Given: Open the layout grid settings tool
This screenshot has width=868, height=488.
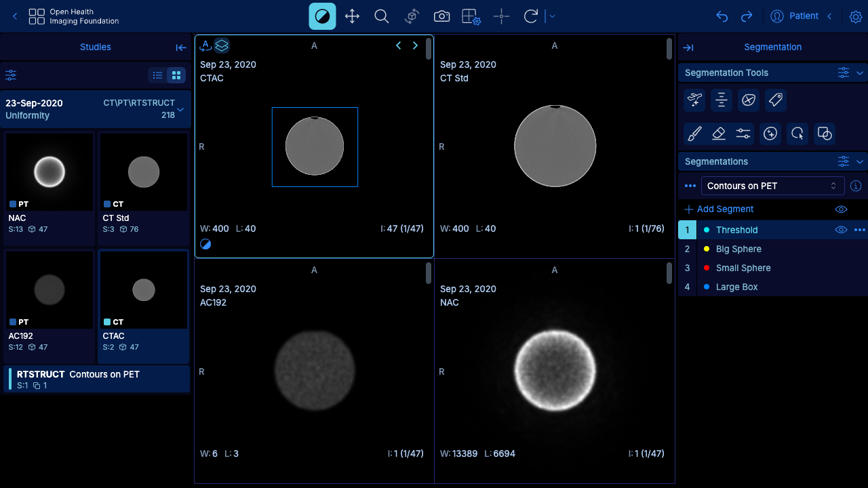Looking at the screenshot, I should coord(471,16).
